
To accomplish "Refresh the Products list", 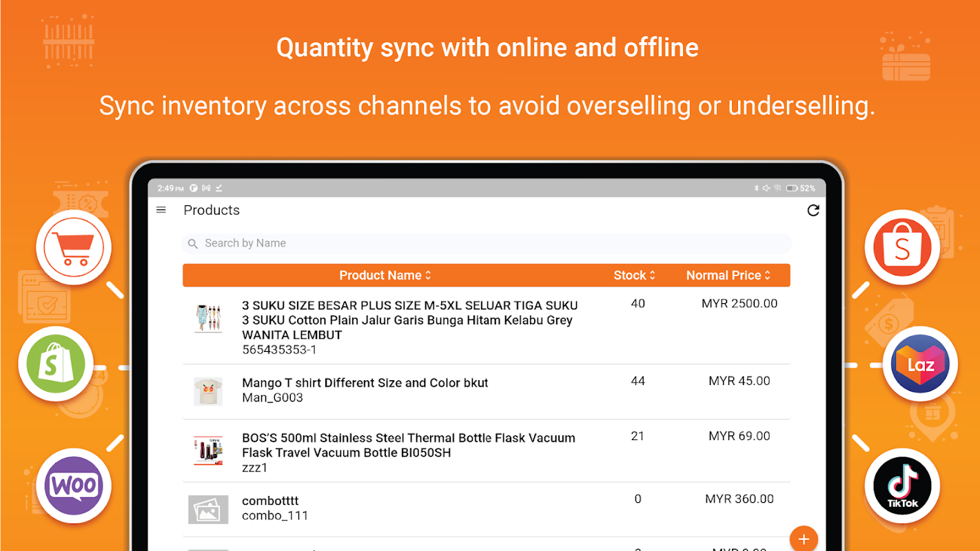I will coord(813,210).
